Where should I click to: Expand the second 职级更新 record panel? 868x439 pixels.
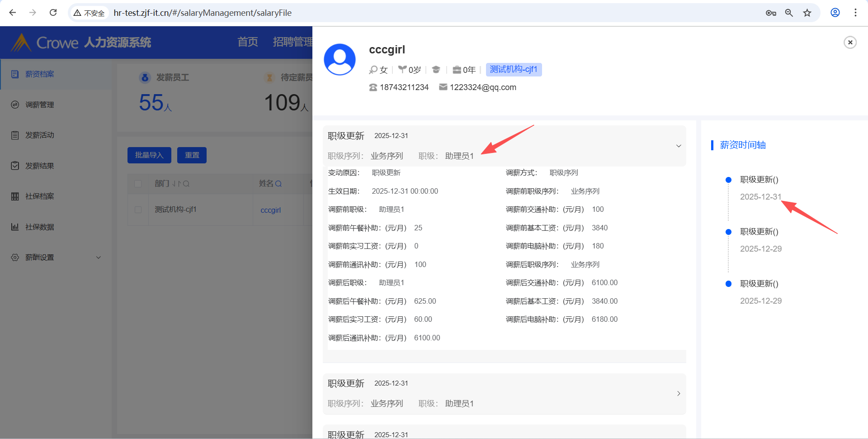[678, 393]
